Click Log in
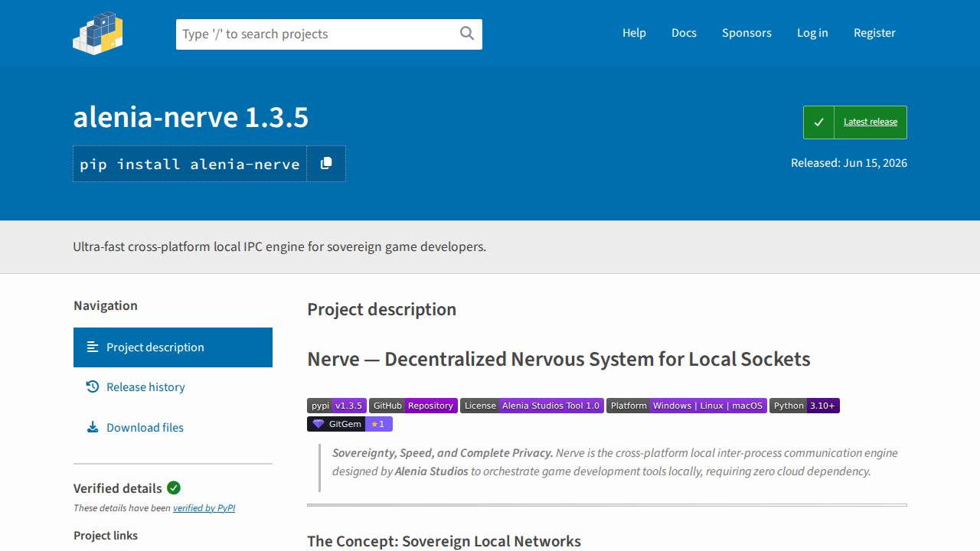Image resolution: width=980 pixels, height=551 pixels. coord(812,33)
